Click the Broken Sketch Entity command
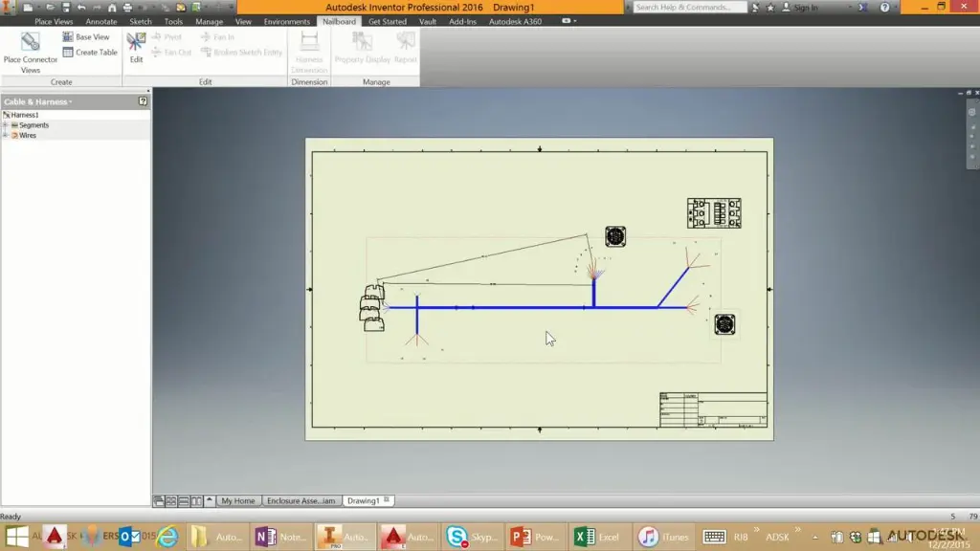This screenshot has width=980, height=551. coord(241,53)
